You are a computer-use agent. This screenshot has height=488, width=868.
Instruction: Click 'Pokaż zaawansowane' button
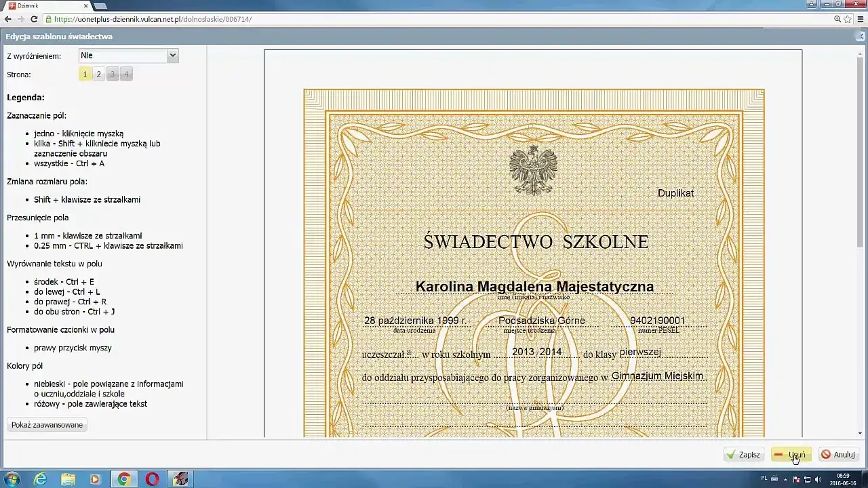pyautogui.click(x=47, y=425)
